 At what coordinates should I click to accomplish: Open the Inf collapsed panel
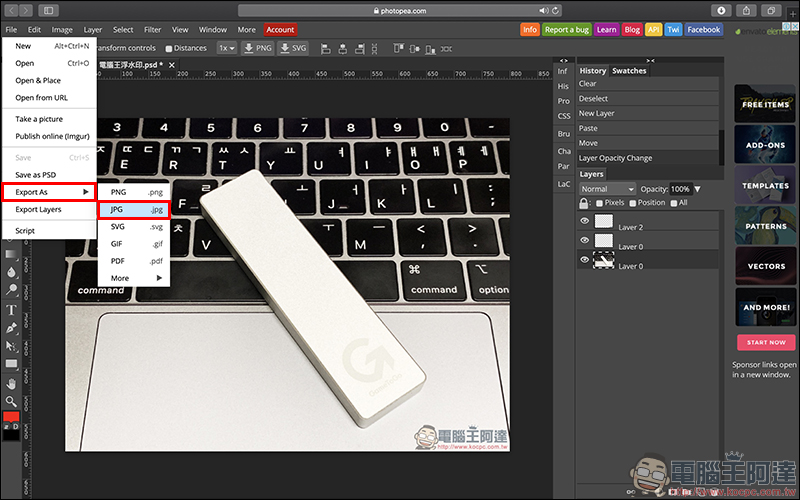tap(562, 71)
